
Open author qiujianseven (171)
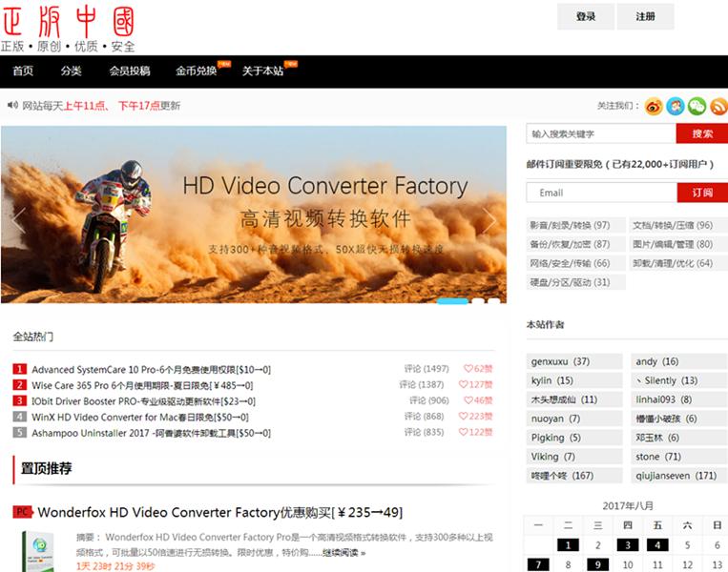[x=678, y=476]
